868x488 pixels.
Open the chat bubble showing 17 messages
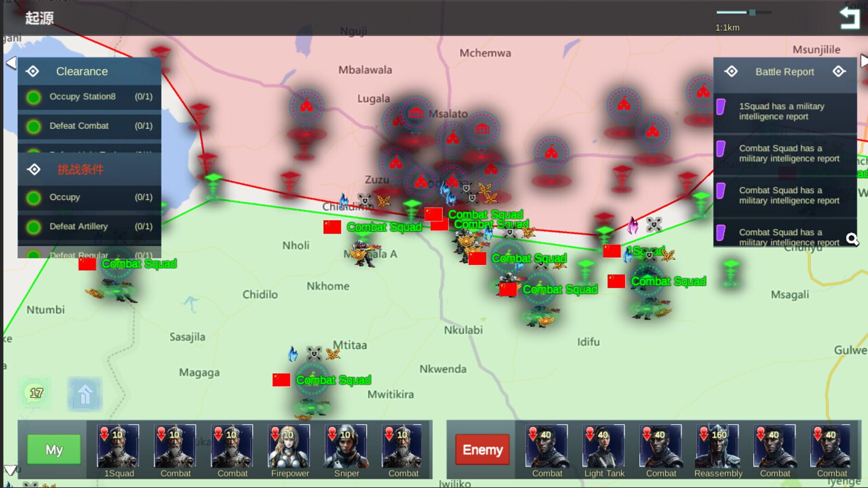tap(36, 393)
